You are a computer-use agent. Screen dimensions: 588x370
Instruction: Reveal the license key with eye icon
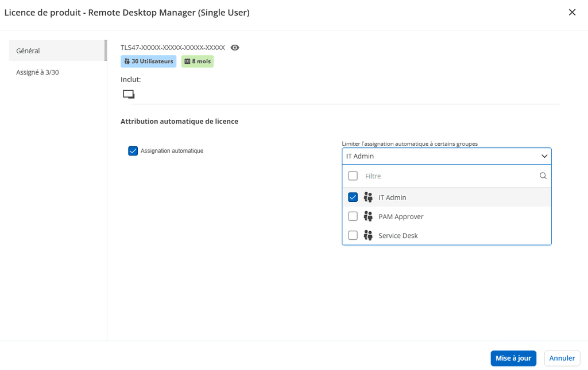(x=235, y=48)
